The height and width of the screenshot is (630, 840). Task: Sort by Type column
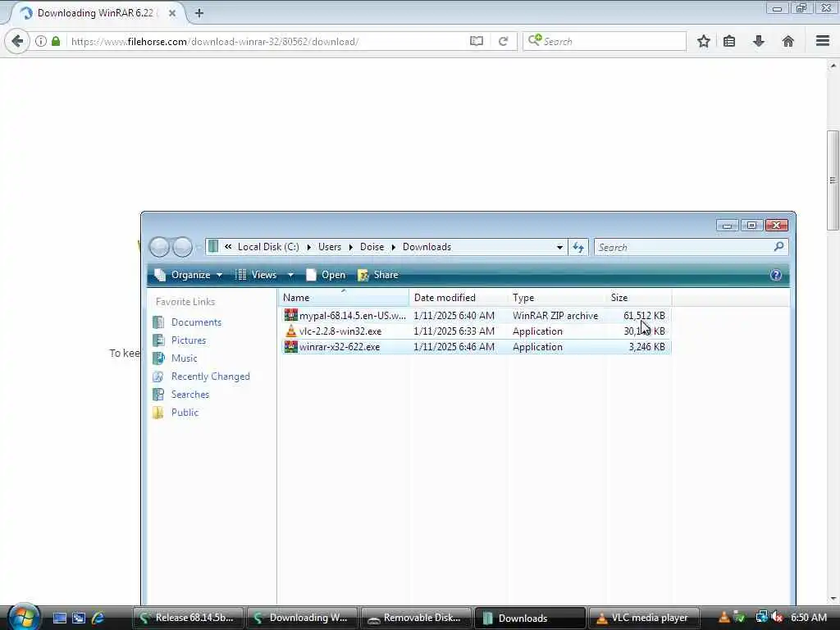[557, 297]
